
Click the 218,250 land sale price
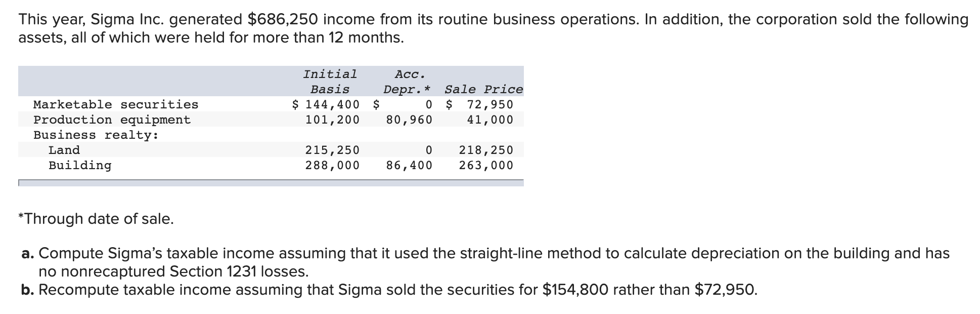(x=486, y=150)
